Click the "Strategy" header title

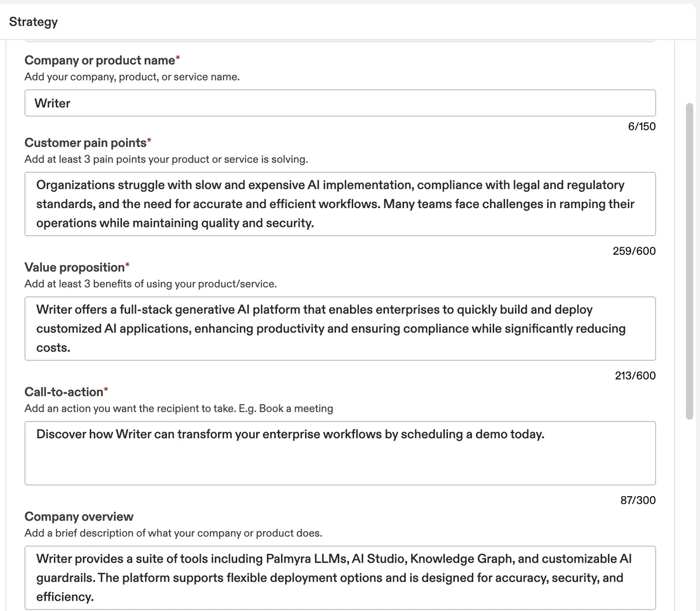(x=33, y=22)
